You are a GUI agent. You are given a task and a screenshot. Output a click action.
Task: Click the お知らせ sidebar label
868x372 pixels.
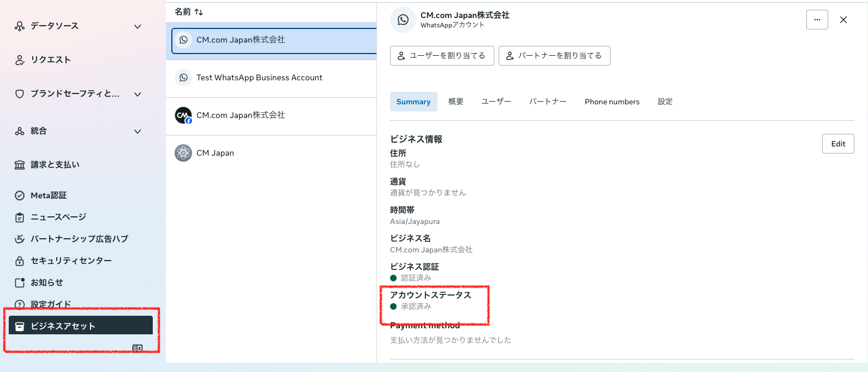47,283
